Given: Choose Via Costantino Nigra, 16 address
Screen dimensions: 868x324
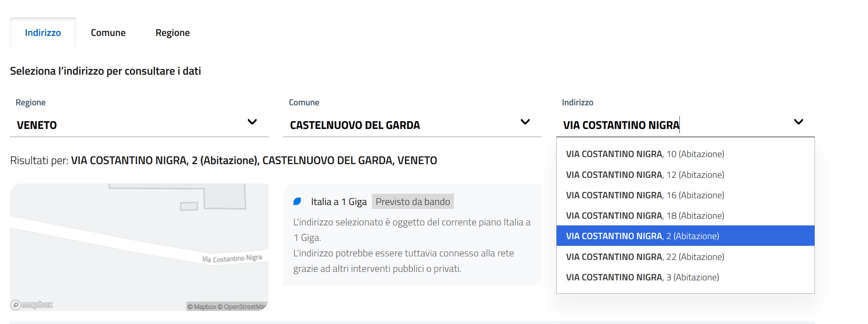Looking at the screenshot, I should (x=645, y=195).
